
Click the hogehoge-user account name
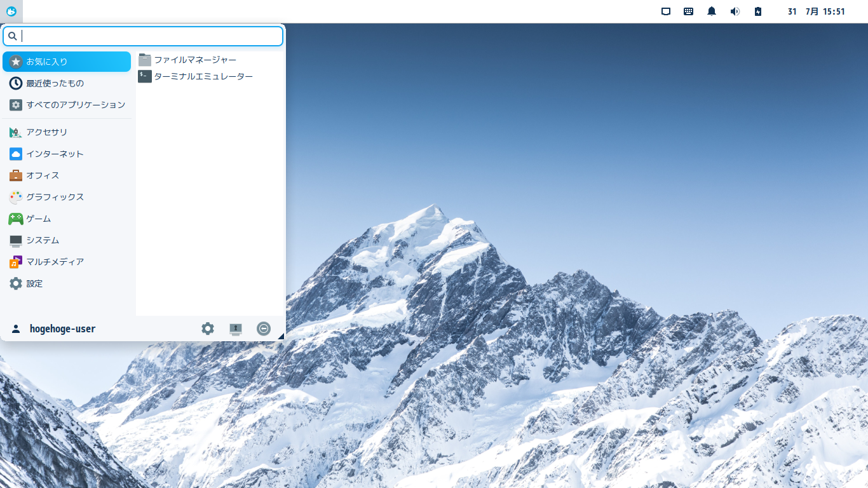62,329
